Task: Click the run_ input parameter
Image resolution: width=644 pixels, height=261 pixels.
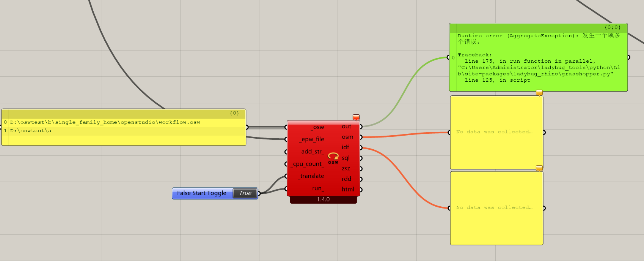Action: 318,188
